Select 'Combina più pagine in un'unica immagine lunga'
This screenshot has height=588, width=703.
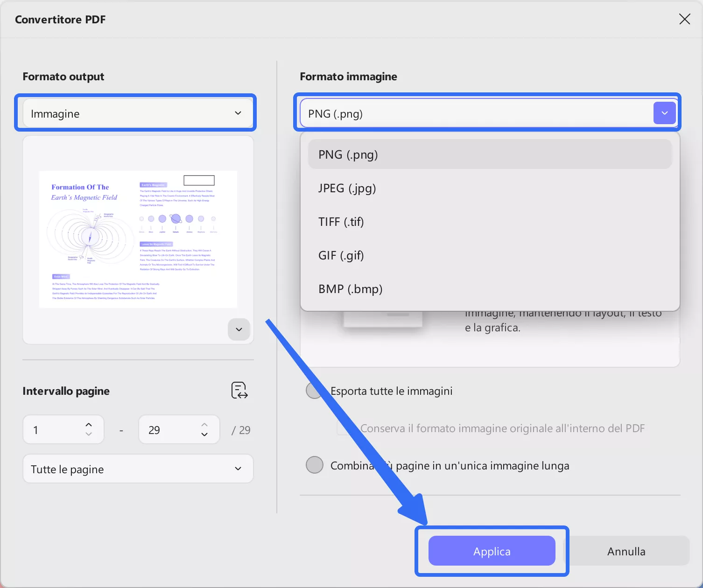click(x=315, y=465)
